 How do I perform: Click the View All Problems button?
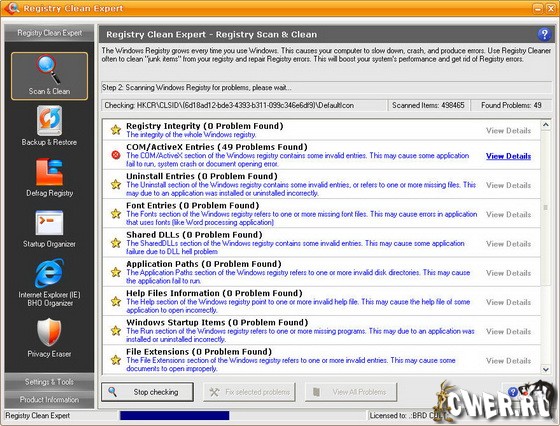tap(351, 392)
